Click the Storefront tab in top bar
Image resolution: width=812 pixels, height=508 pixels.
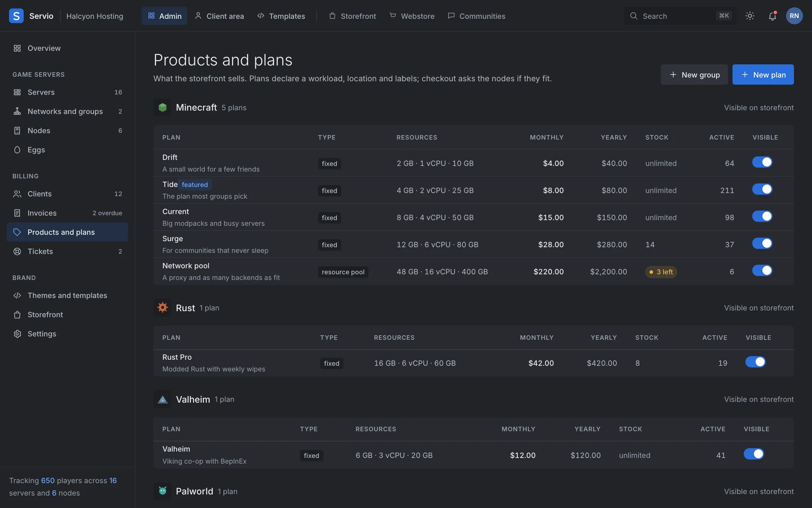[352, 16]
